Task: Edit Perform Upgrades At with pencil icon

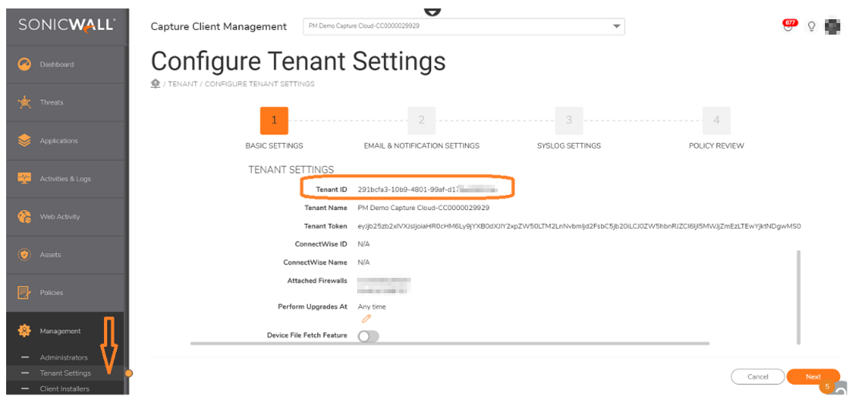Action: coord(366,319)
